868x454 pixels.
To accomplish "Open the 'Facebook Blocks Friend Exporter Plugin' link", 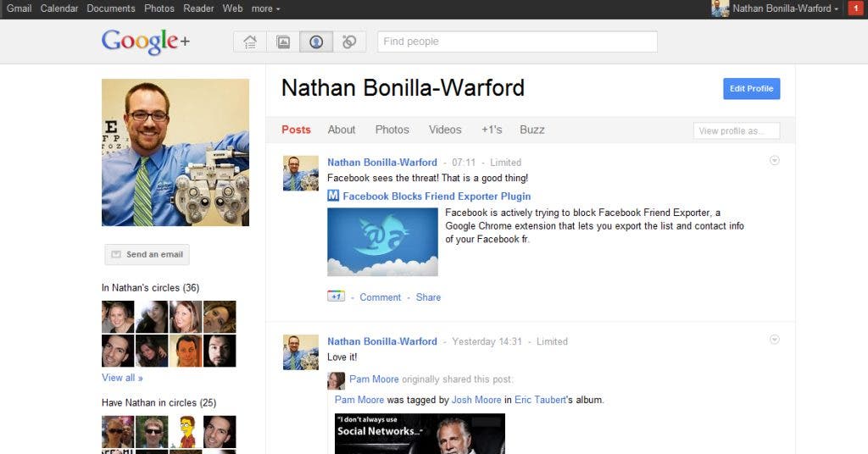I will pyautogui.click(x=437, y=196).
